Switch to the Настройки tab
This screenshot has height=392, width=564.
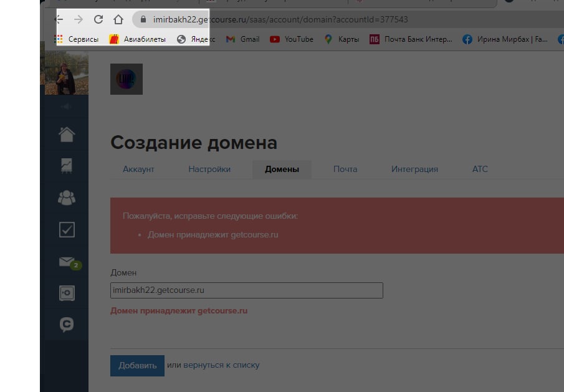coord(209,170)
